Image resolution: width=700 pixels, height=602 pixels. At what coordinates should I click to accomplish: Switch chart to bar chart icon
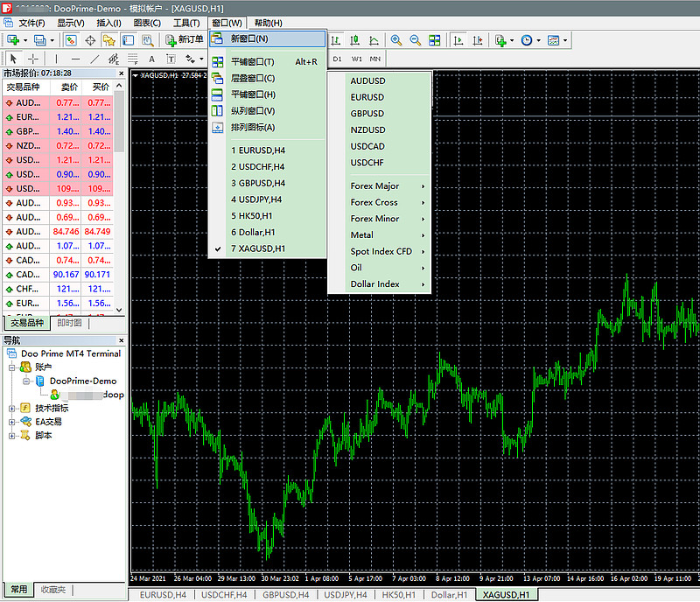click(x=336, y=40)
